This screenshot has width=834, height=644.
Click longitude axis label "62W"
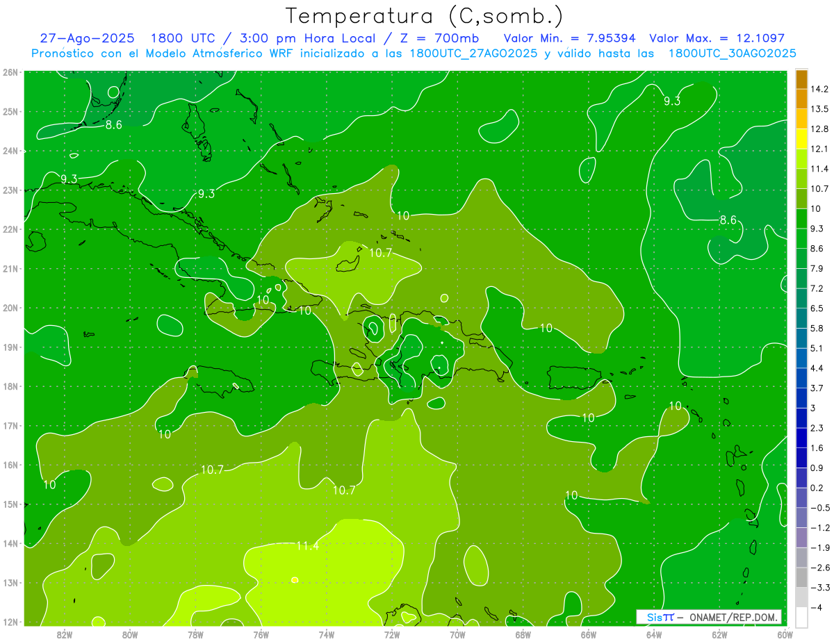(x=719, y=634)
